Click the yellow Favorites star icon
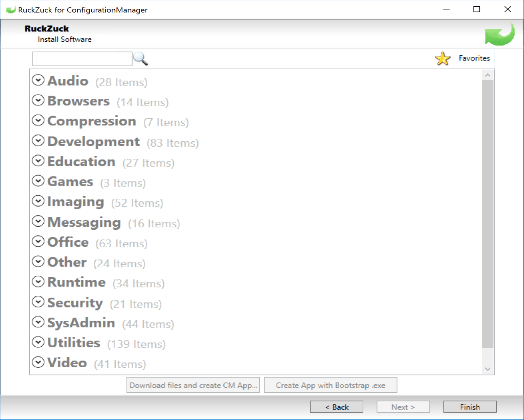Image resolution: width=524 pixels, height=420 pixels. pyautogui.click(x=442, y=58)
